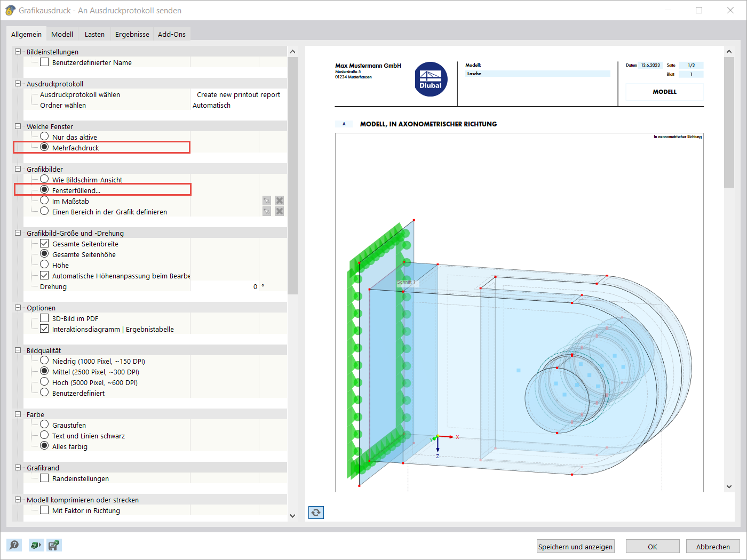The width and height of the screenshot is (747, 560).
Task: Enable the Benutzerdefinierter Name checkbox
Action: coord(45,62)
